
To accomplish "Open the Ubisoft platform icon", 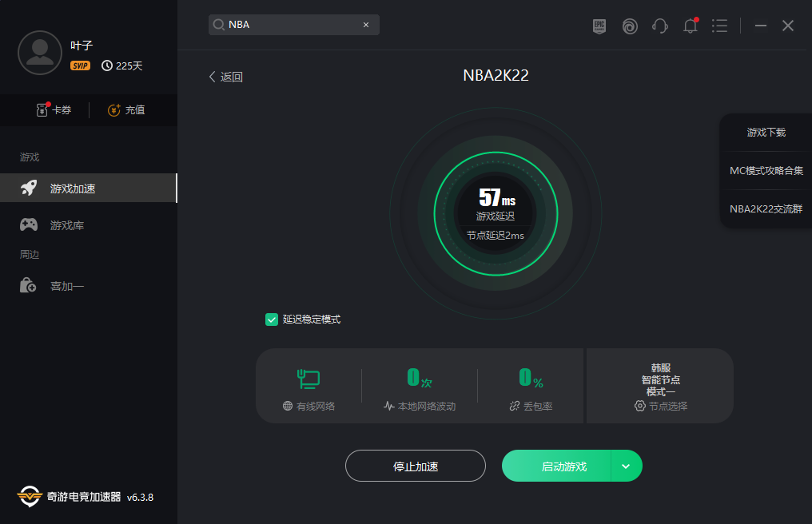I will pyautogui.click(x=630, y=26).
